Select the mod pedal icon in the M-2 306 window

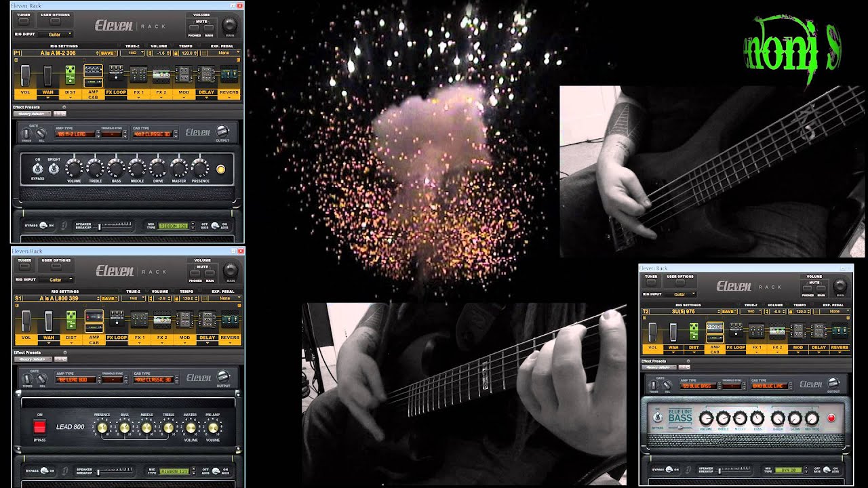pos(184,75)
